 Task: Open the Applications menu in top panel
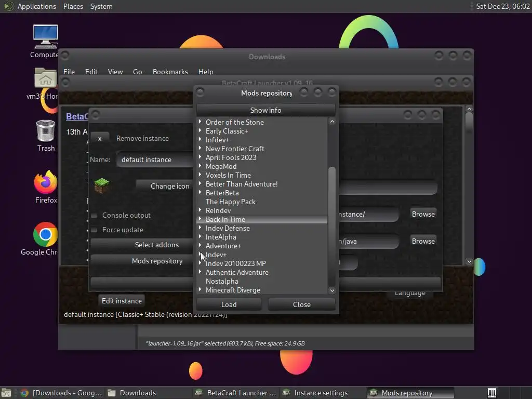point(37,6)
